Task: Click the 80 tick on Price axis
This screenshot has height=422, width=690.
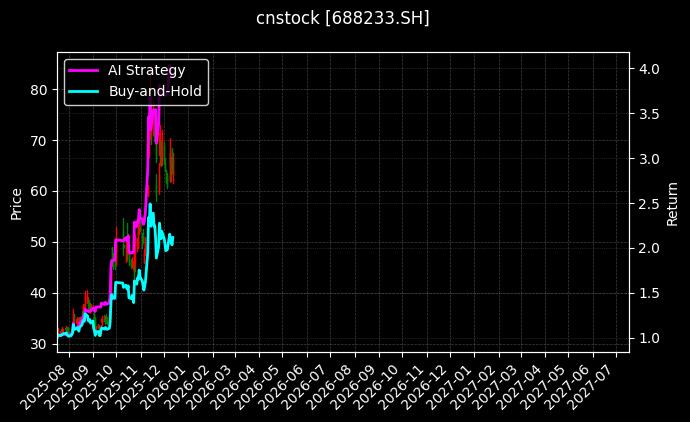Action: pos(40,89)
